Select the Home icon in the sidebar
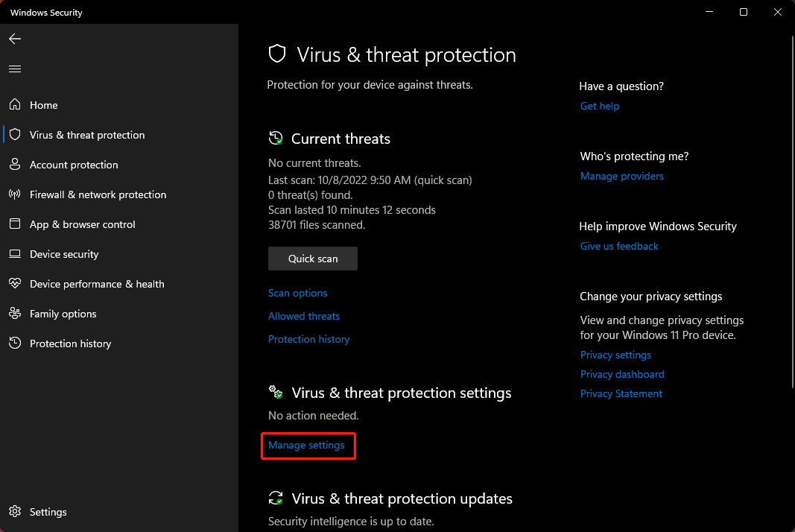This screenshot has width=795, height=532. tap(15, 105)
